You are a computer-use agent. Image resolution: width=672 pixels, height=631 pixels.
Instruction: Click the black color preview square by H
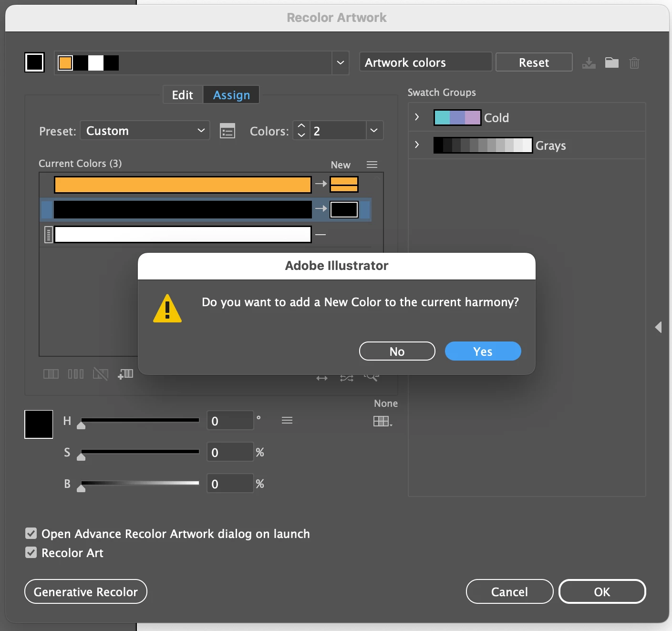coord(39,424)
